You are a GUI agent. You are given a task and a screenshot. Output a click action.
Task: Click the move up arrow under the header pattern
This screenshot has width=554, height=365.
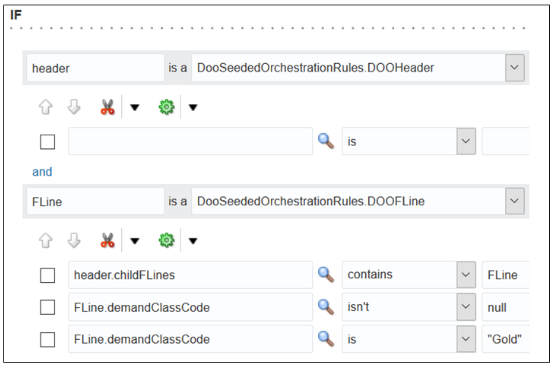point(46,107)
